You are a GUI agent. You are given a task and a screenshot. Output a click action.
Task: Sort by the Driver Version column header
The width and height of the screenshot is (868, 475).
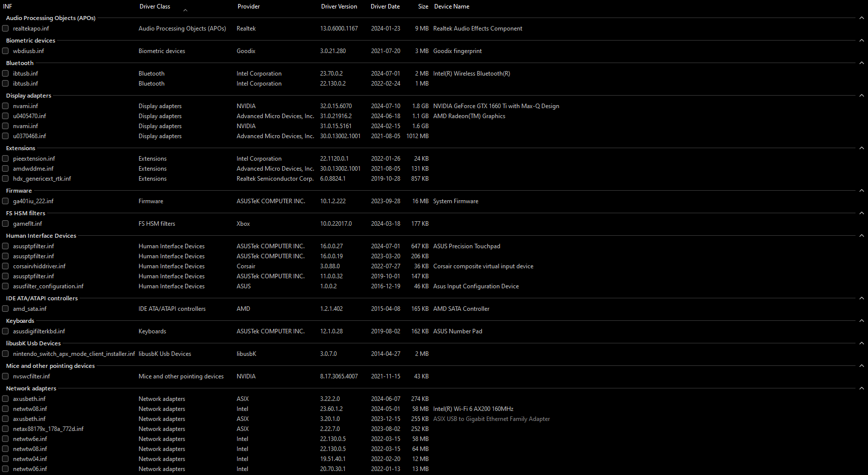pos(339,7)
